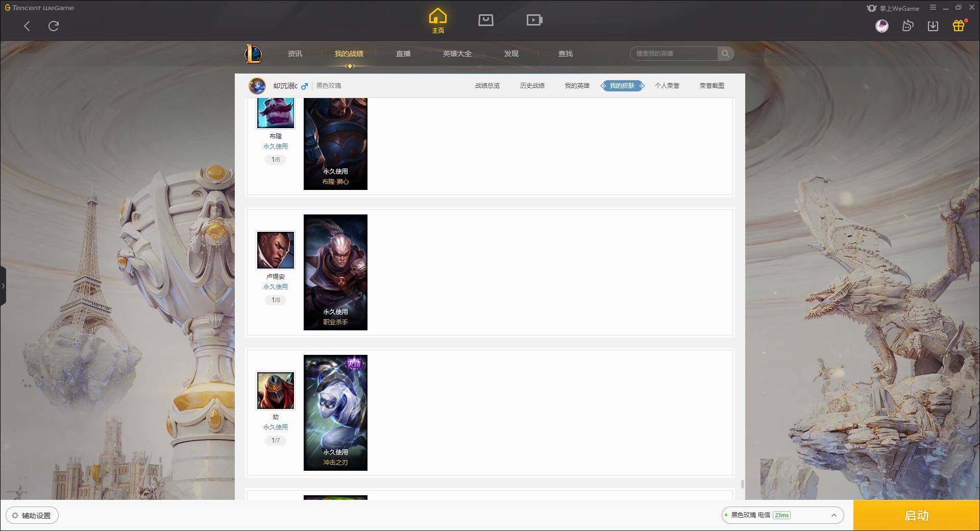
Task: Open the gift box icon
Action: [x=959, y=26]
